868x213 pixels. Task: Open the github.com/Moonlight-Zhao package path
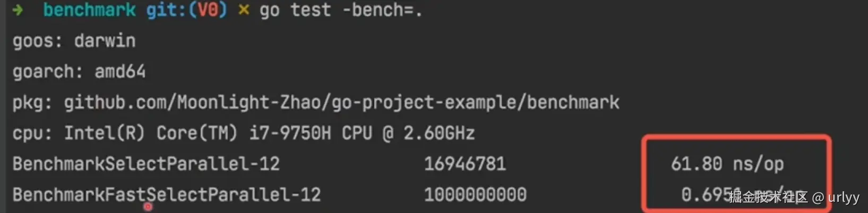click(x=342, y=102)
